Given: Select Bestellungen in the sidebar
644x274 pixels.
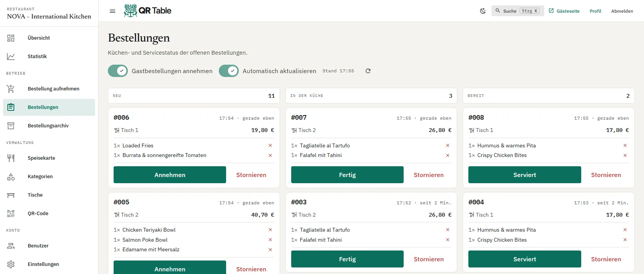Looking at the screenshot, I should [x=49, y=107].
